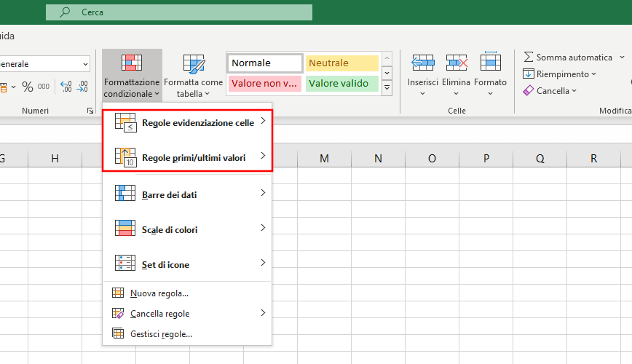Expand the Inserisci dropdown arrow
Image resolution: width=632 pixels, height=364 pixels.
422,93
